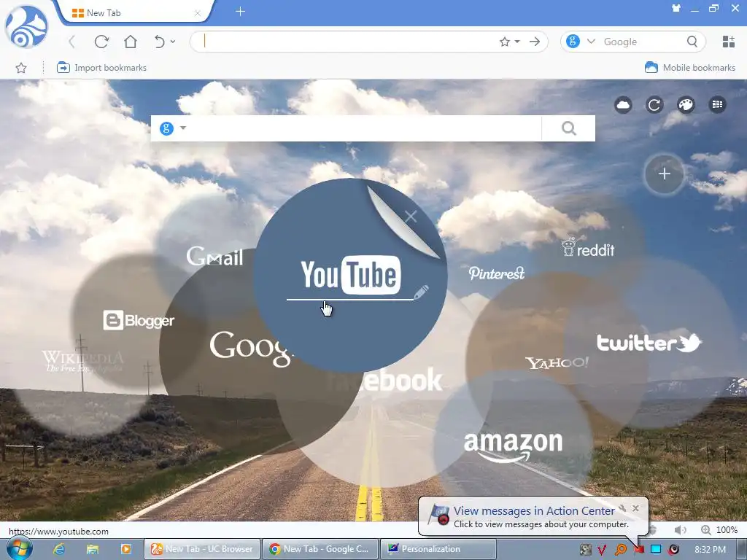Open a new tab with plus
The image size is (747, 560).
click(x=240, y=12)
